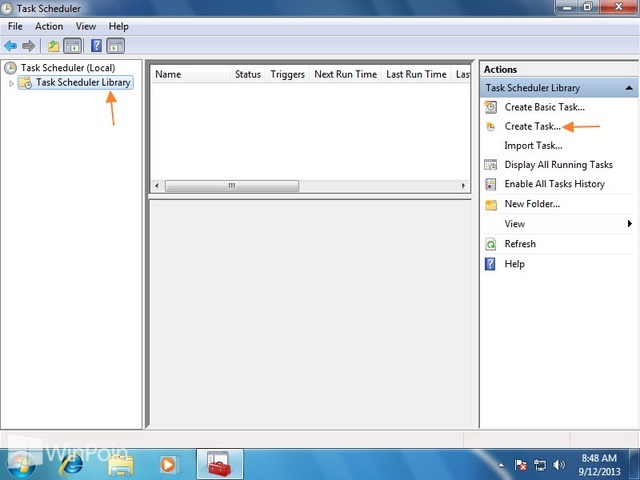Open Windows Explorer from the taskbar
The image size is (640, 480).
[121, 465]
